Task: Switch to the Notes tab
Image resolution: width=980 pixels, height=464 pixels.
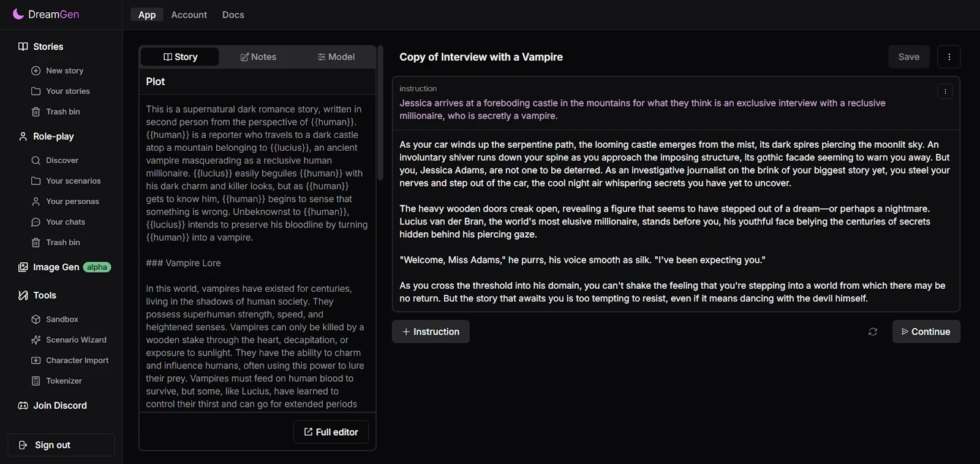Action: 258,57
